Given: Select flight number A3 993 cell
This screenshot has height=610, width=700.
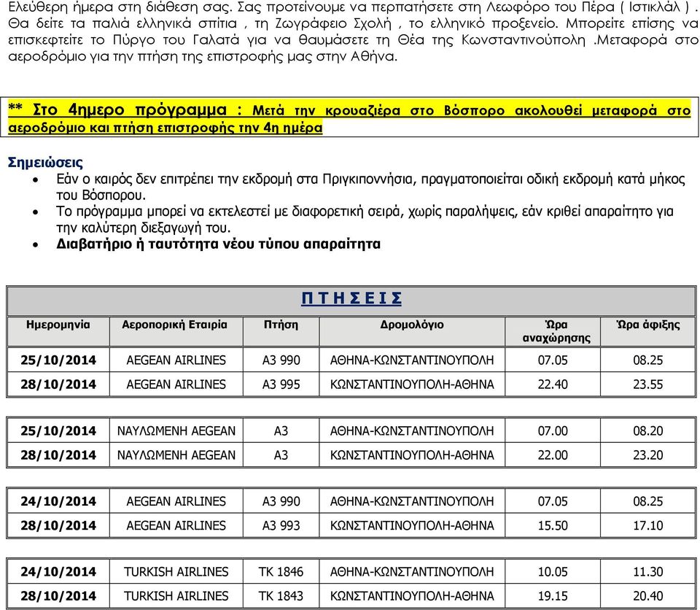Looking at the screenshot, I should pos(281,525).
